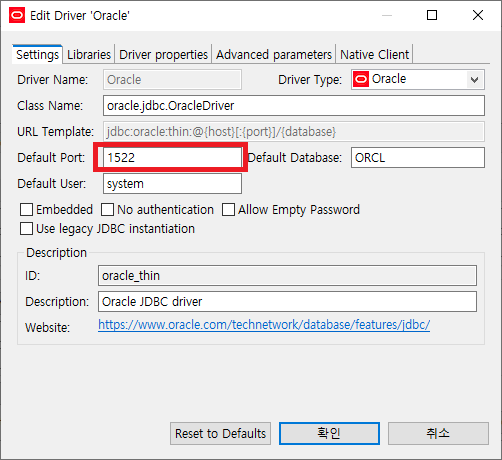502x460 pixels.
Task: Enable Use legacy JDBC instantiation
Action: pyautogui.click(x=26, y=229)
